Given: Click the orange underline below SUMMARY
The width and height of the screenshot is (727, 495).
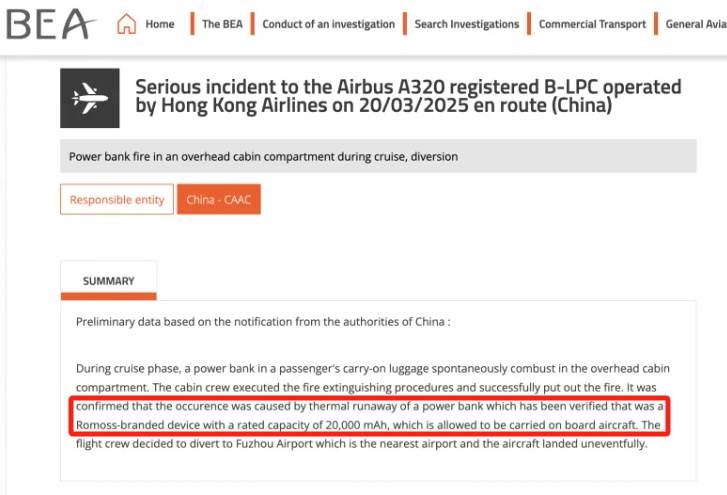Looking at the screenshot, I should (108, 296).
